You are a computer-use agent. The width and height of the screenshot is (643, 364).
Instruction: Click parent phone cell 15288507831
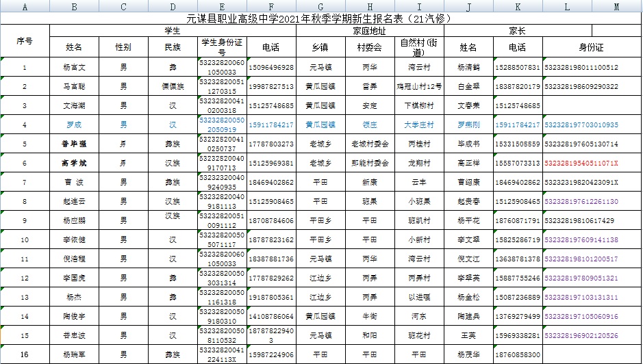click(518, 67)
